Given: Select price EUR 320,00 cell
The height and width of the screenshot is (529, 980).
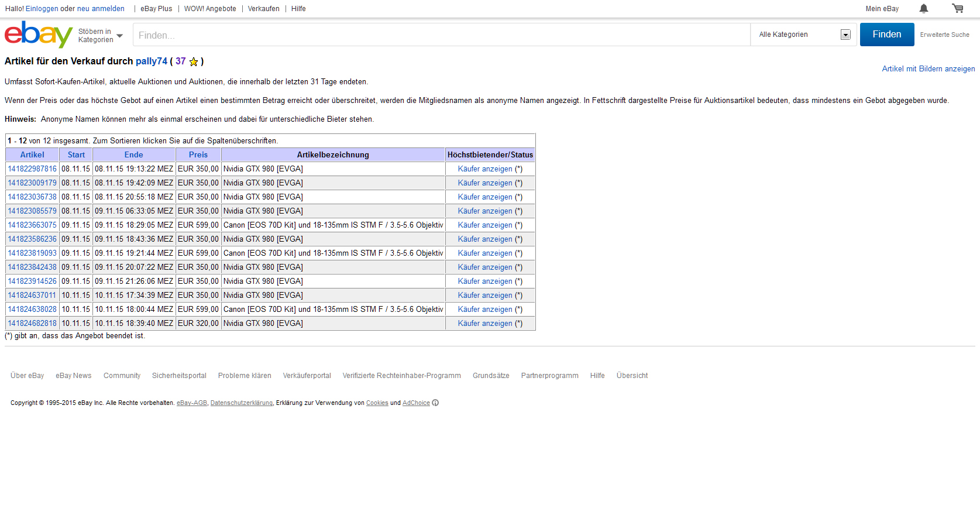Looking at the screenshot, I should coord(198,324).
